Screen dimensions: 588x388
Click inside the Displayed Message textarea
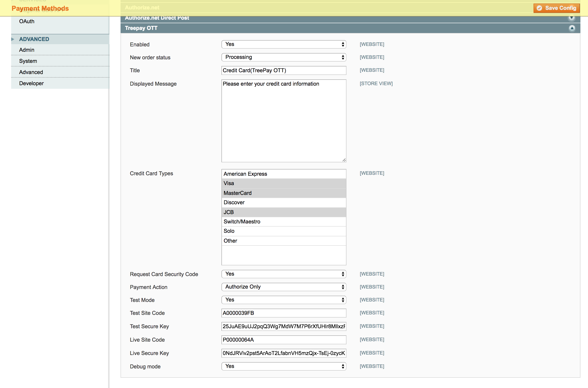tap(284, 121)
